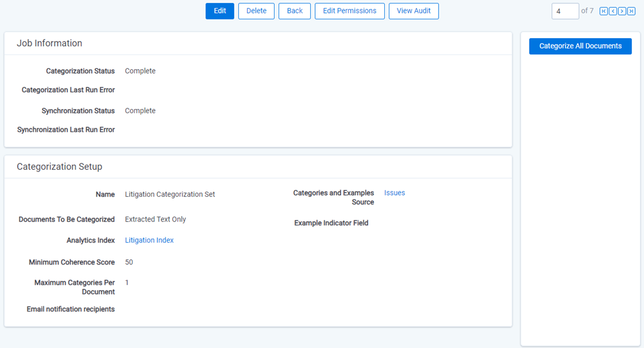Click the Minimum Coherence Score label
The width and height of the screenshot is (644, 348).
72,262
